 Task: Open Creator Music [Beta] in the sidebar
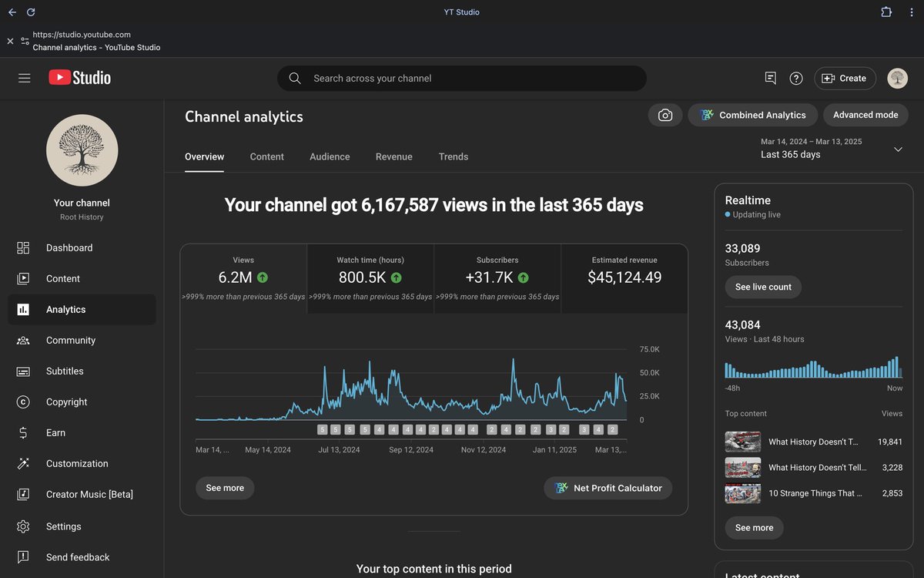point(82,495)
